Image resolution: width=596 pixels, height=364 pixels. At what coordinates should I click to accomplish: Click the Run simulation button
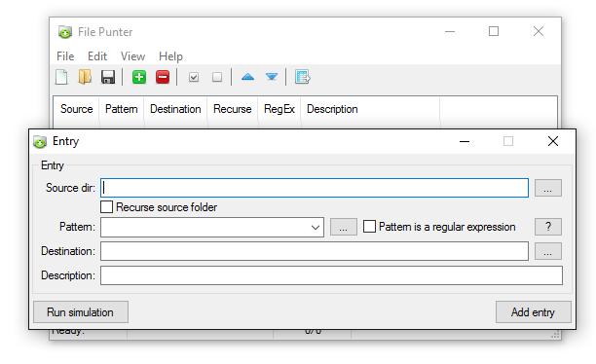click(81, 312)
